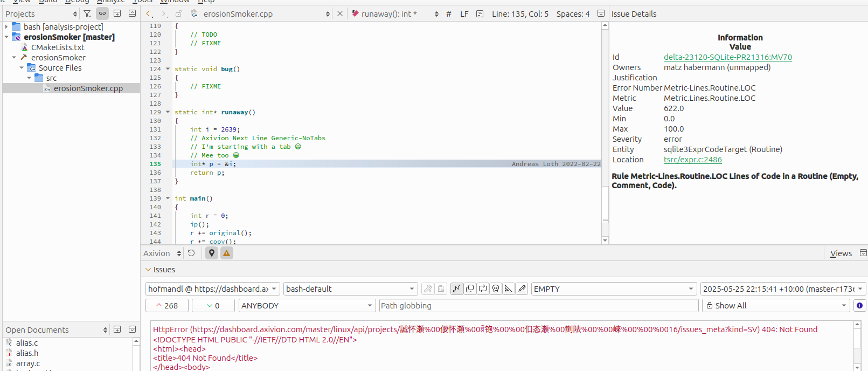Image resolution: width=868 pixels, height=371 pixels.
Task: Open the hofmandl dashboard server dropdown
Action: pos(213,289)
